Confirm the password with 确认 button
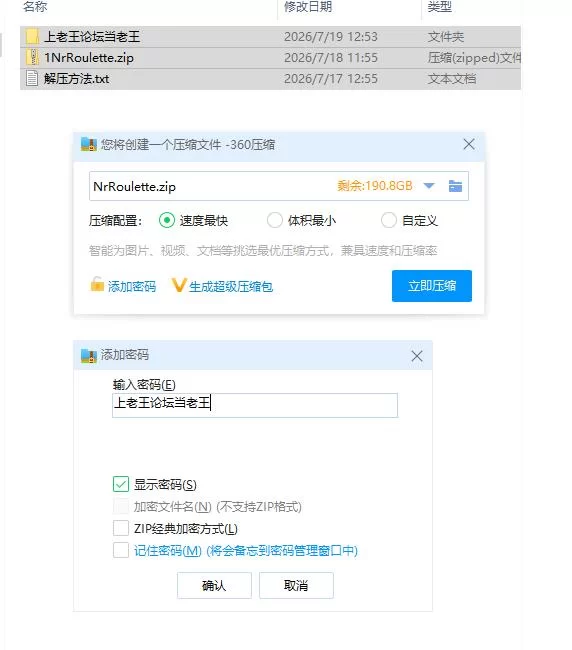Image resolution: width=572 pixels, height=650 pixels. [x=214, y=585]
